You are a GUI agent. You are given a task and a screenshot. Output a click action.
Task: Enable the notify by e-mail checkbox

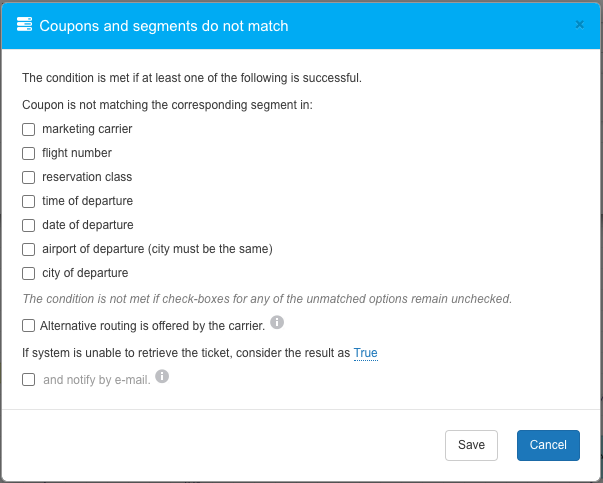(29, 379)
